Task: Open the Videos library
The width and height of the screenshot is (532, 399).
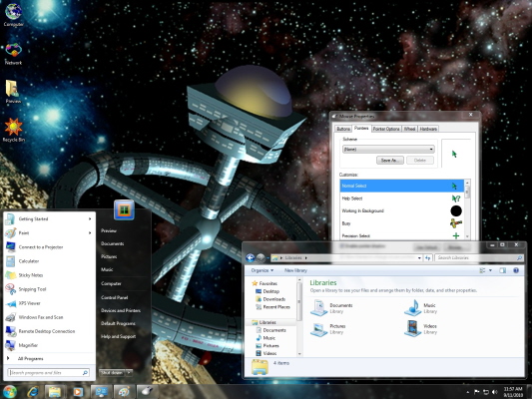Action: [421, 329]
